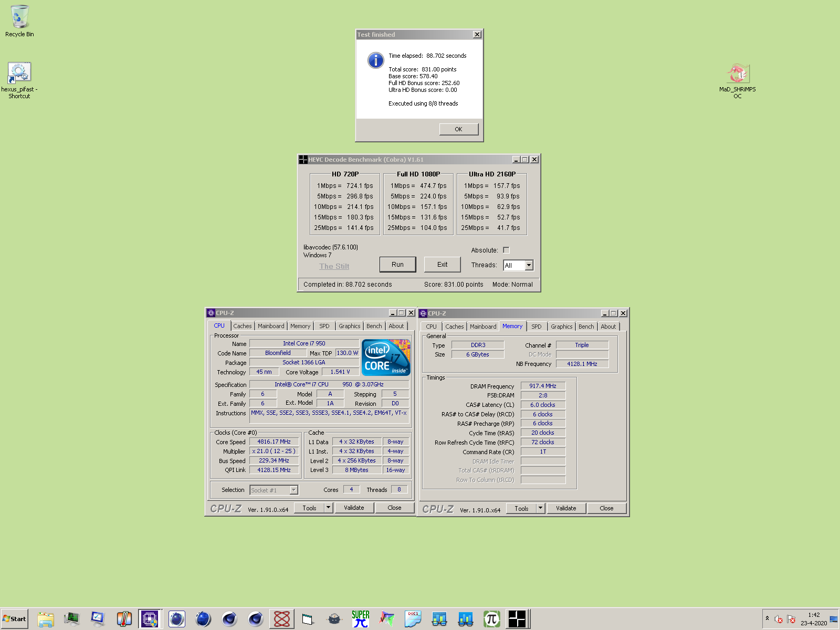The image size is (840, 630).
Task: Switch to CPU tab in right CPU-Z
Action: click(x=432, y=327)
